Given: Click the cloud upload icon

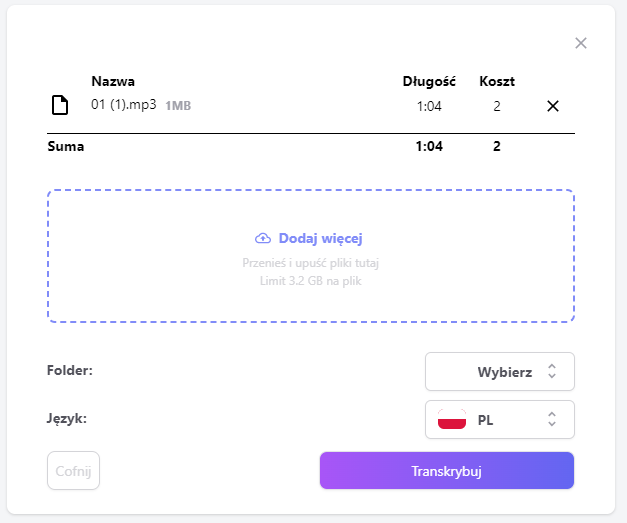Looking at the screenshot, I should 263,238.
